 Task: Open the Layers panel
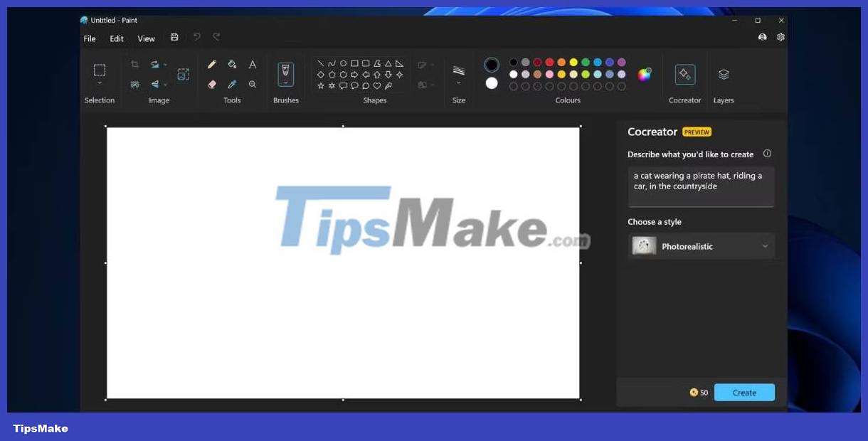pyautogui.click(x=724, y=75)
